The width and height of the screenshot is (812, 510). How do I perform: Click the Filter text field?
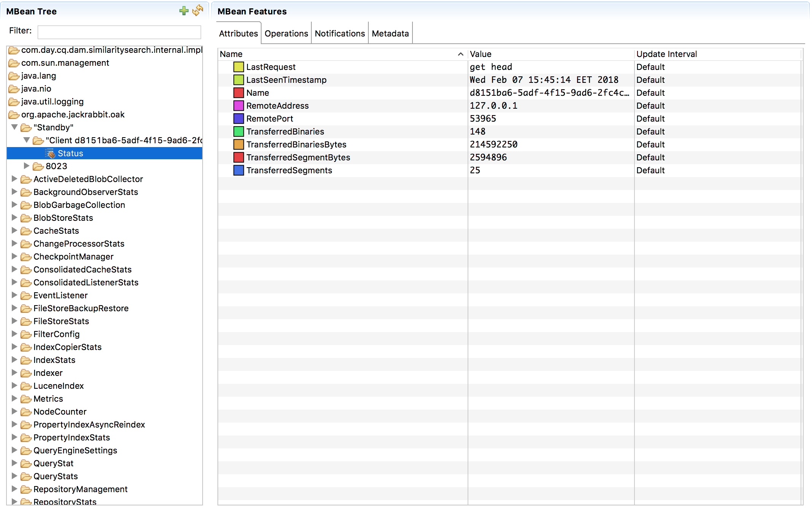coord(119,32)
